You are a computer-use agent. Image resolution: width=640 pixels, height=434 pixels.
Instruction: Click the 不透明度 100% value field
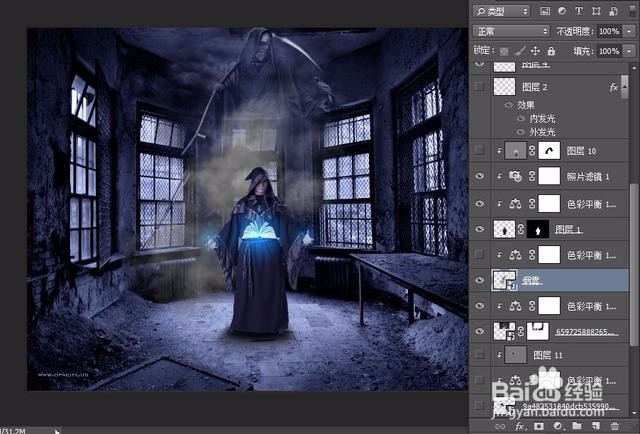[x=609, y=31]
